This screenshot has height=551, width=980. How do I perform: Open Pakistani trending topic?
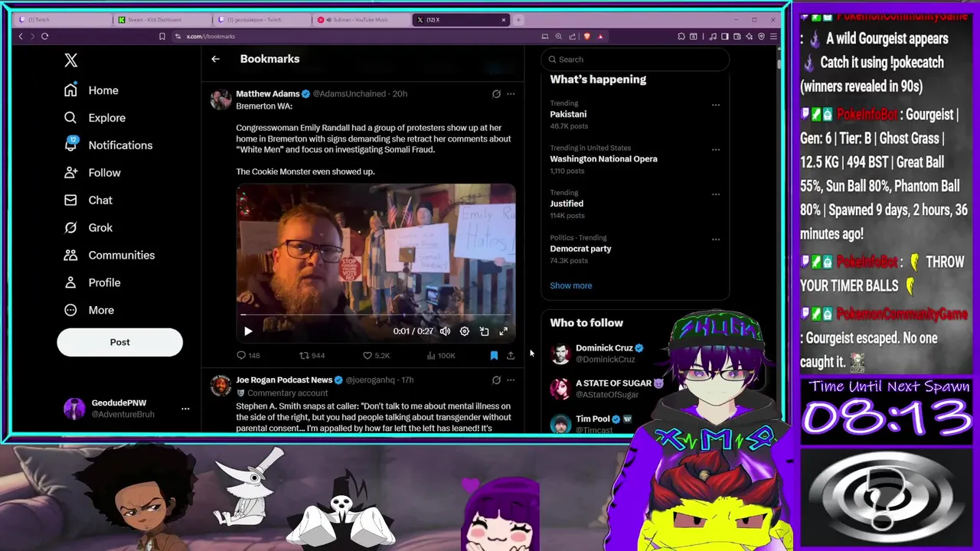[568, 114]
